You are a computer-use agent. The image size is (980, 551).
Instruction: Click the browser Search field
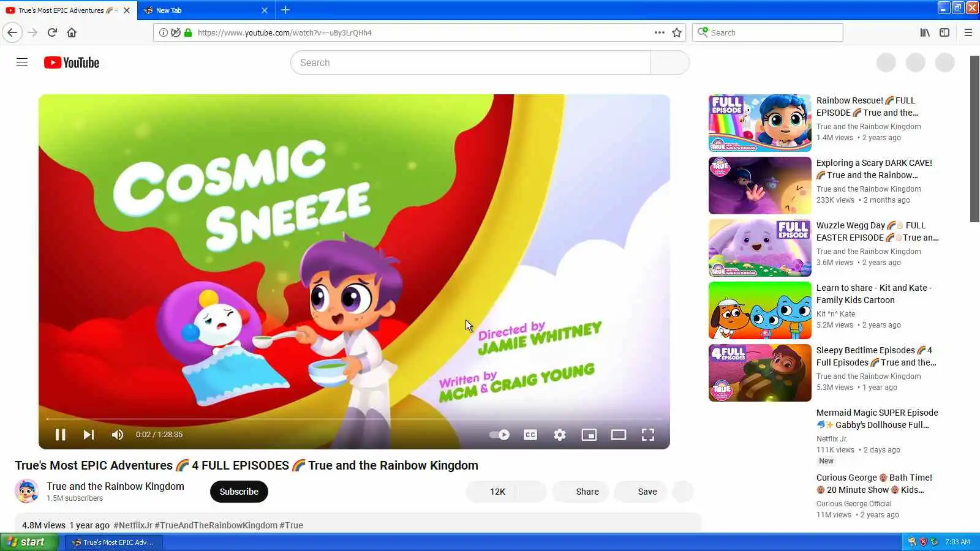[767, 32]
